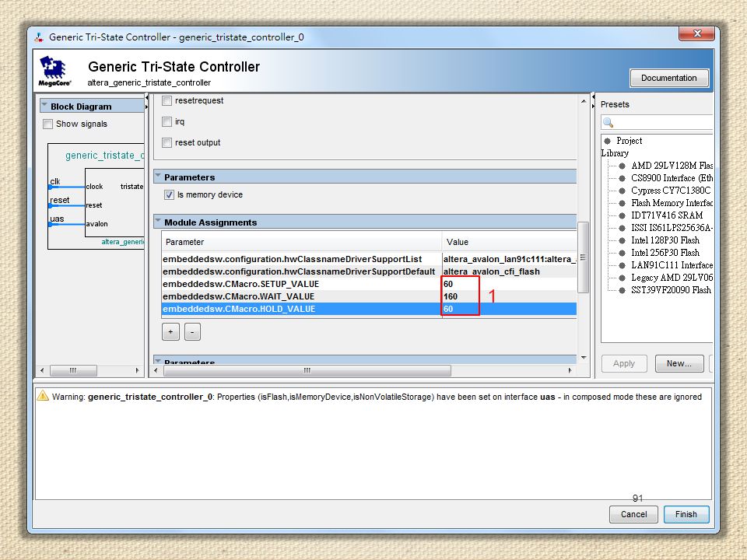
Task: Close the Generic Tri-State Controller dialog
Action: click(x=697, y=33)
